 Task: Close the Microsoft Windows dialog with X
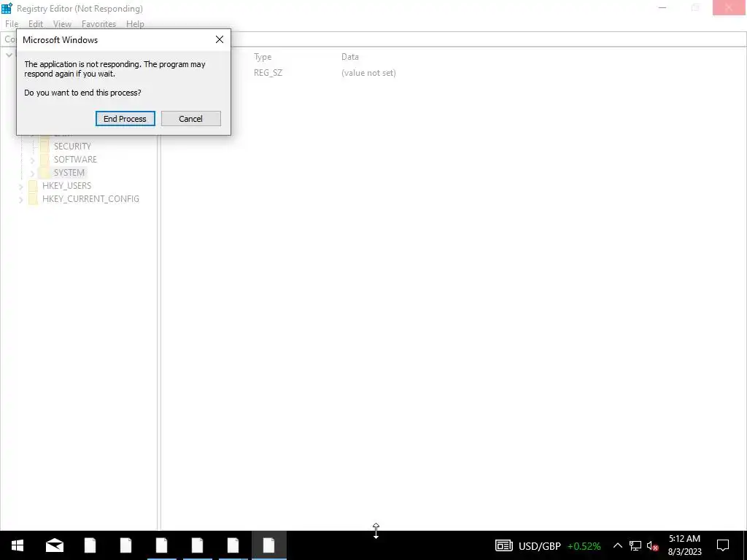coord(220,39)
